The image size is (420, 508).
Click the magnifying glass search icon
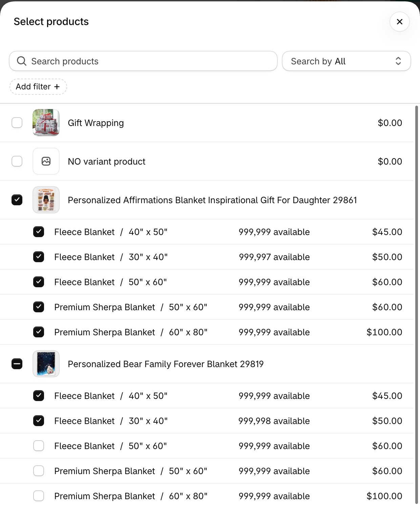click(x=22, y=61)
